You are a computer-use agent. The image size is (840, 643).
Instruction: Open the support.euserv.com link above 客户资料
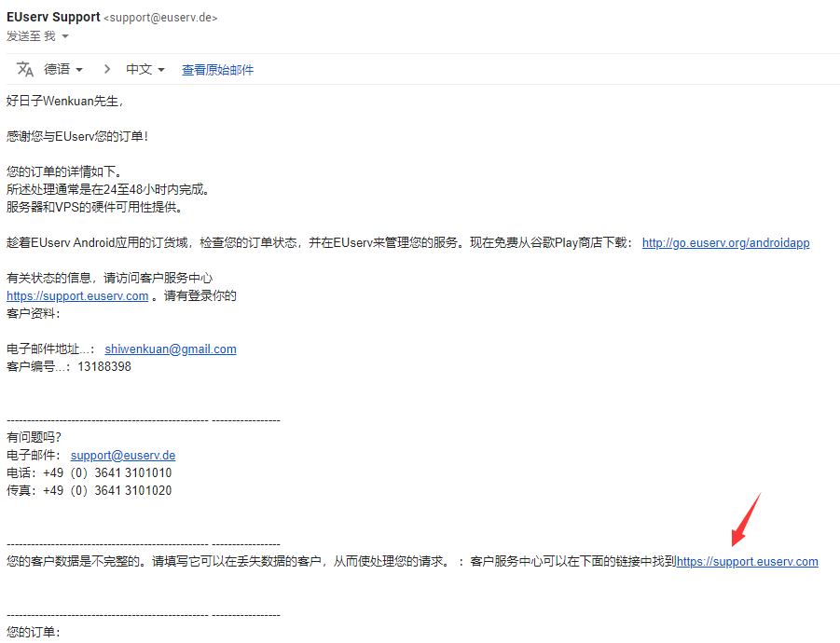[77, 295]
